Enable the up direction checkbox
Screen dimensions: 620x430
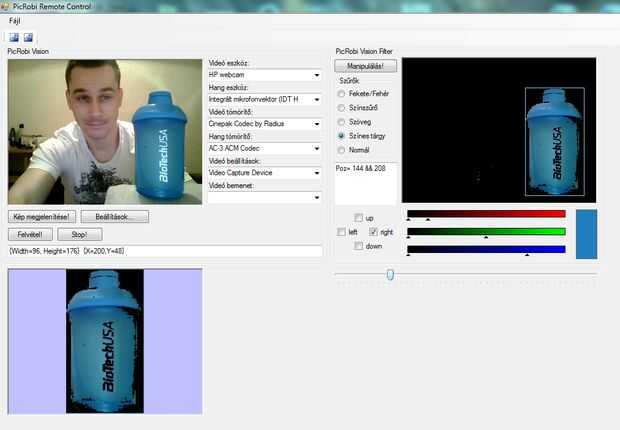click(x=358, y=218)
